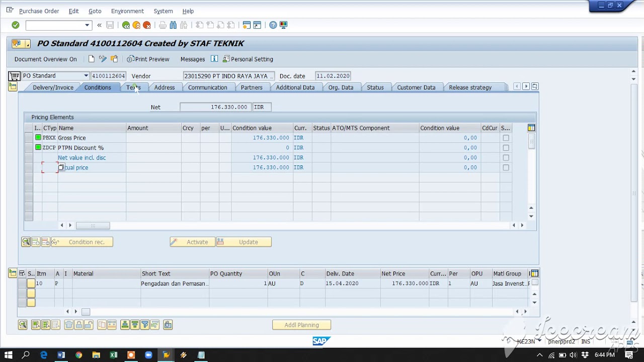
Task: Open the PO Standard document type dropdown
Action: pos(86,76)
